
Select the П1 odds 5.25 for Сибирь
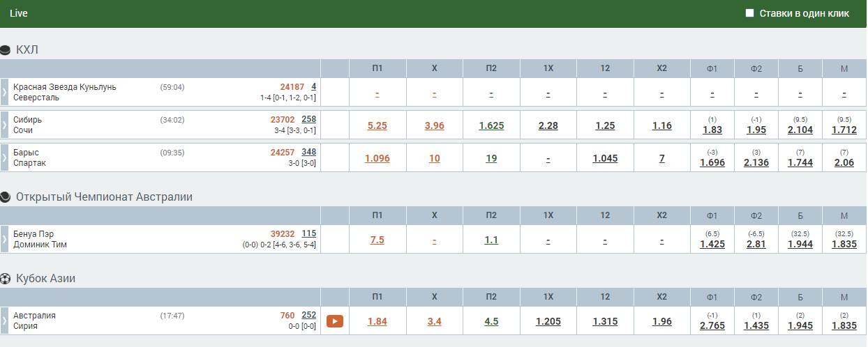coord(377,125)
